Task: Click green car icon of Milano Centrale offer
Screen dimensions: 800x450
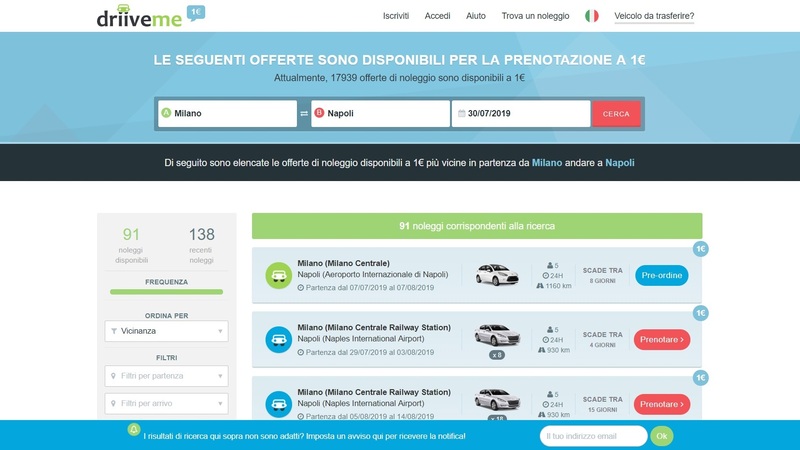Action: (x=279, y=276)
